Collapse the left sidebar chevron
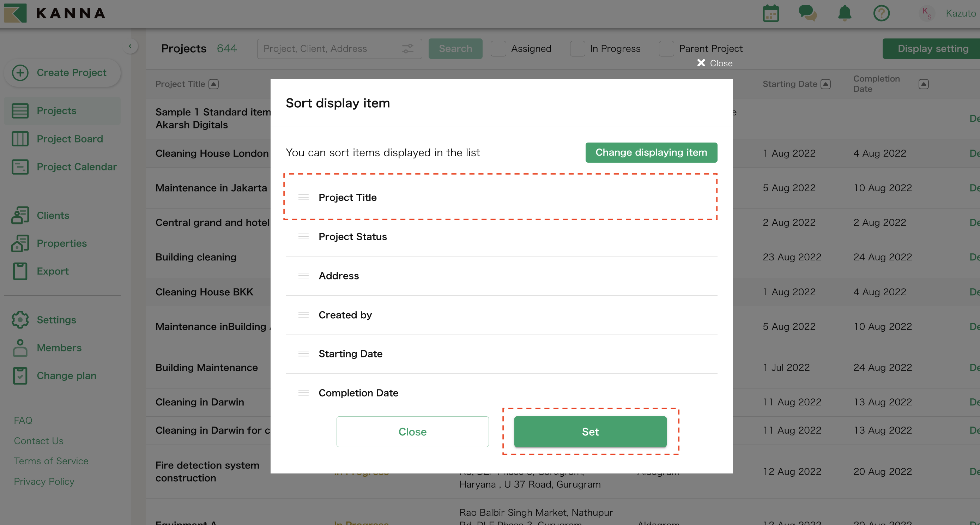This screenshot has width=980, height=525. pyautogui.click(x=130, y=47)
